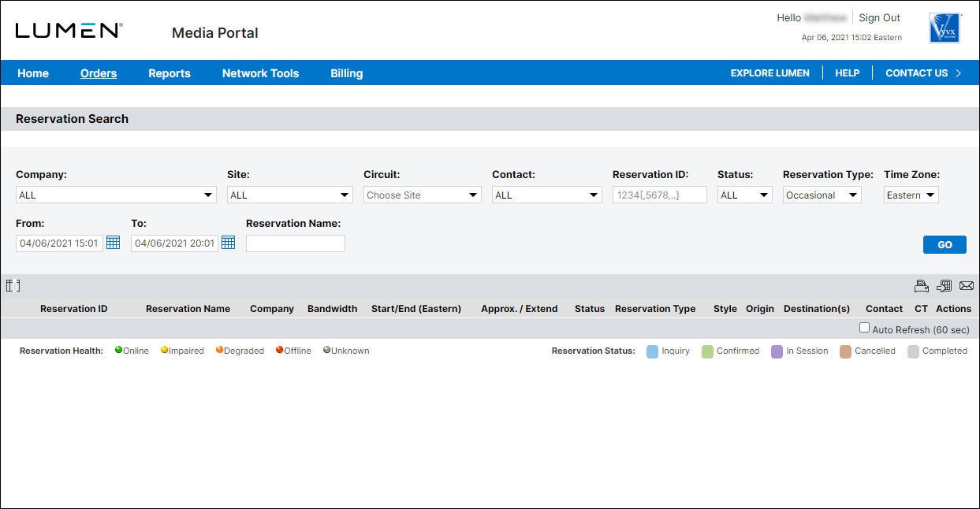The width and height of the screenshot is (980, 509).
Task: Click the GO search button
Action: pos(945,245)
